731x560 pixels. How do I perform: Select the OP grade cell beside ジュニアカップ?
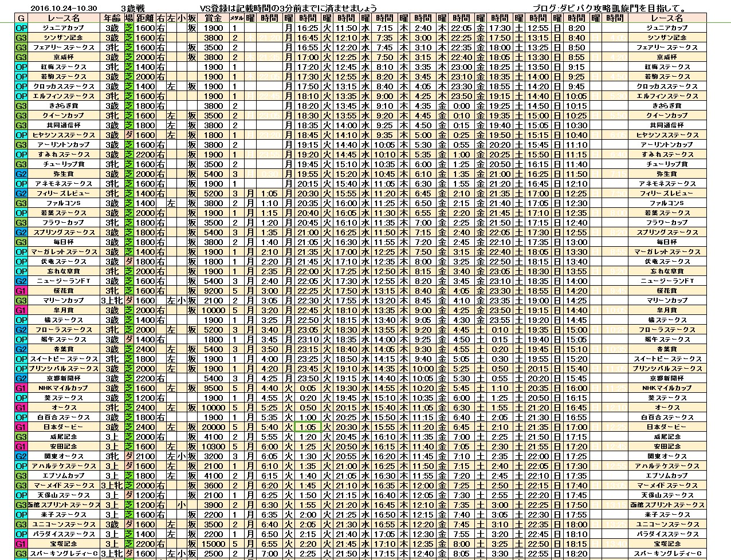21,28
